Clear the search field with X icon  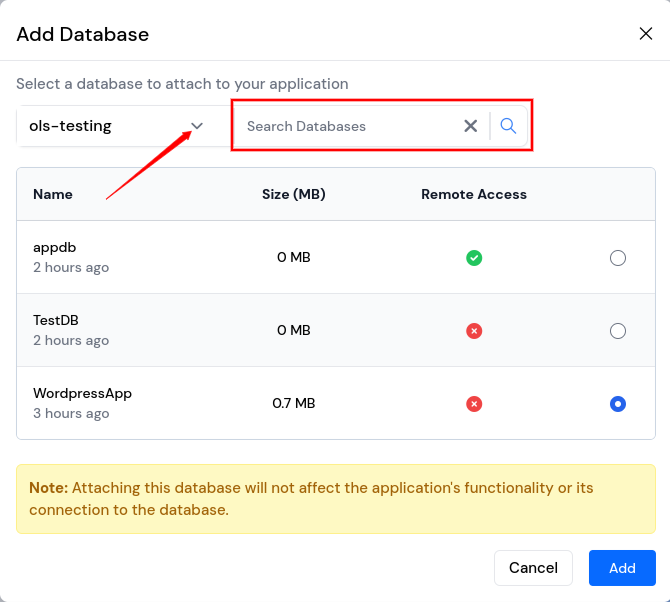click(470, 126)
